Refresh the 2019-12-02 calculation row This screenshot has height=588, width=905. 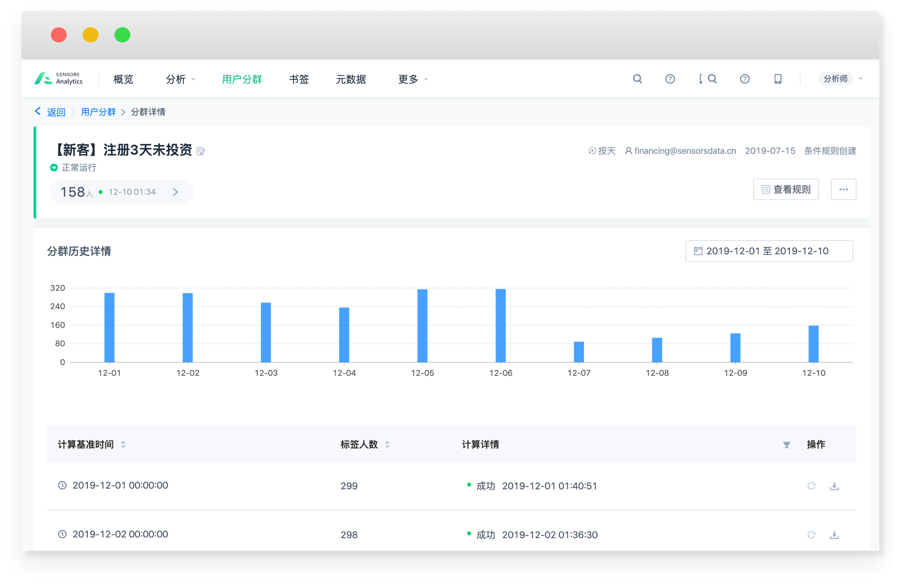811,535
